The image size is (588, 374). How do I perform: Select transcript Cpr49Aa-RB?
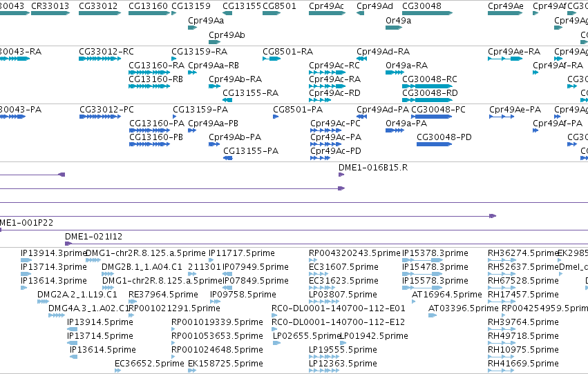click(x=192, y=72)
